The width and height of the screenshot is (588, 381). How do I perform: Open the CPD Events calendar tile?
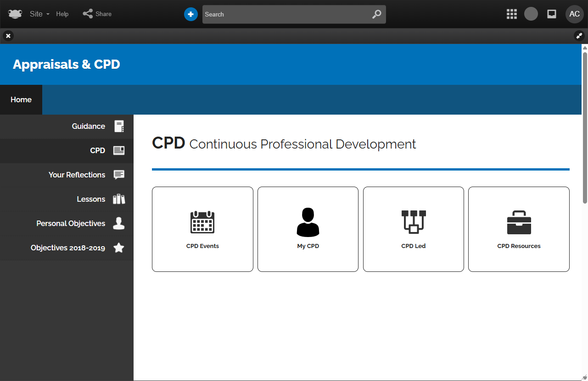pos(202,229)
